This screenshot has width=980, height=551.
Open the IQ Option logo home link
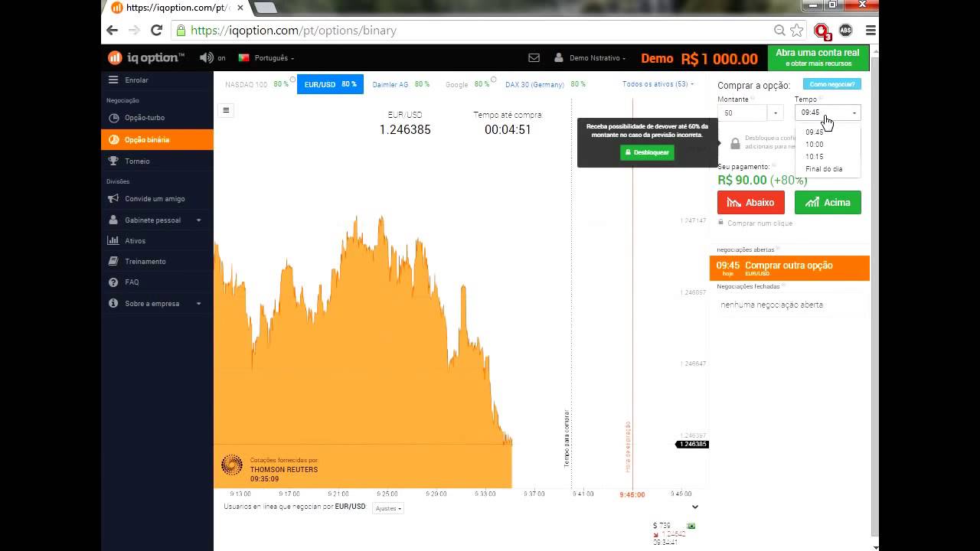coord(146,57)
